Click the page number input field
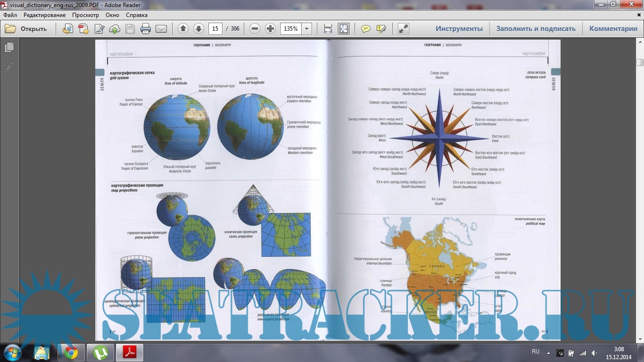644x362 pixels. point(215,29)
